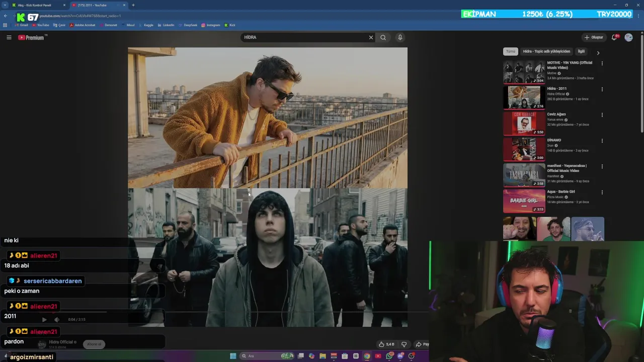Open a new browser tab
The image size is (644, 362).
[x=133, y=5]
